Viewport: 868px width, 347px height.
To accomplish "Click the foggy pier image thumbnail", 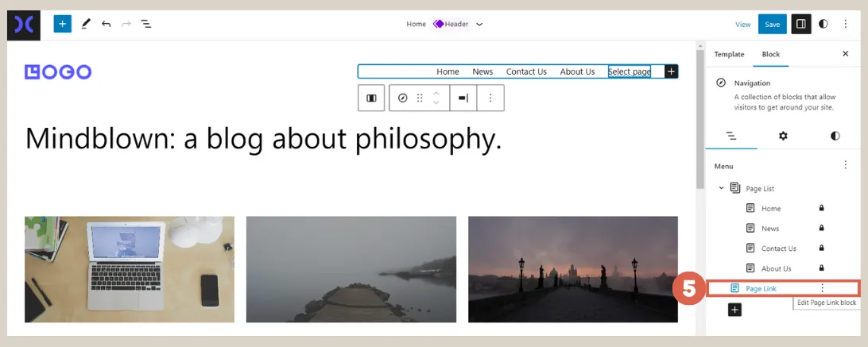I will point(351,269).
